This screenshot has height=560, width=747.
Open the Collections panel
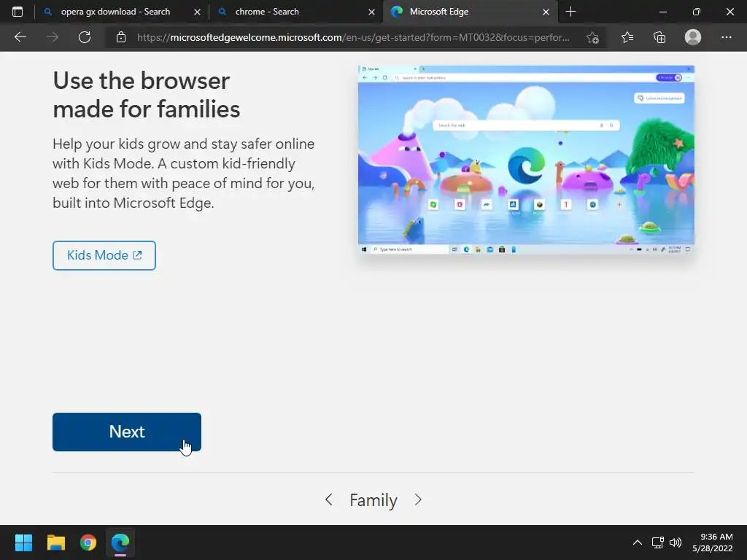click(x=659, y=37)
